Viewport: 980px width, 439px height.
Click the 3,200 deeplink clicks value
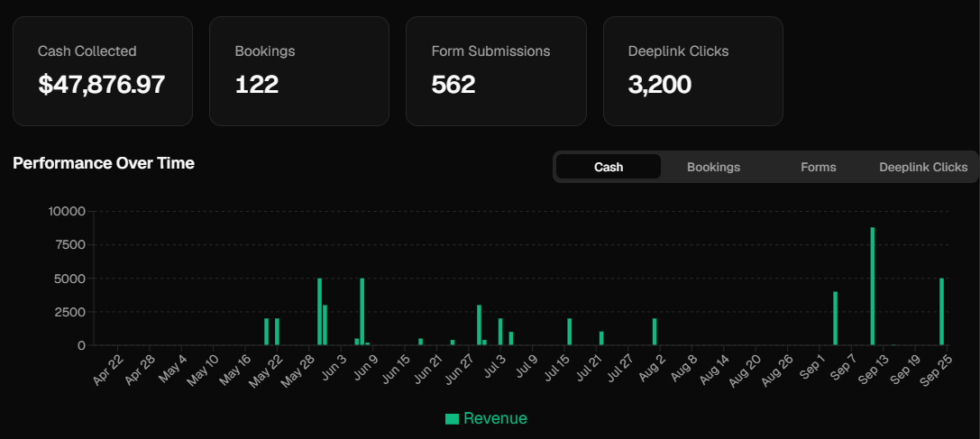click(659, 85)
